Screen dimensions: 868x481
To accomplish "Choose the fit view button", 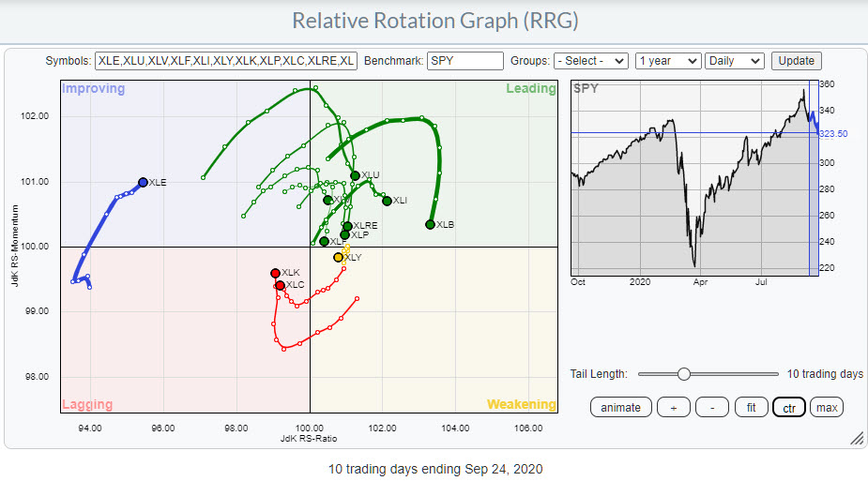I will coord(751,407).
